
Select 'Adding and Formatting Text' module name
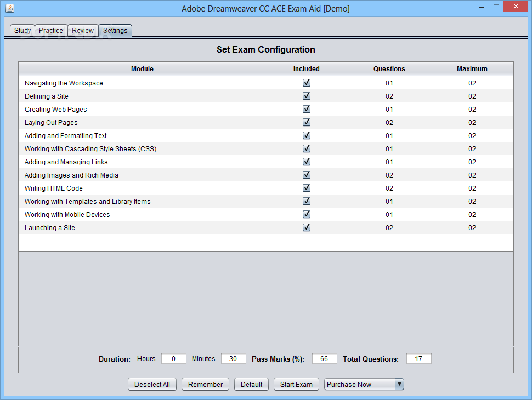(65, 135)
